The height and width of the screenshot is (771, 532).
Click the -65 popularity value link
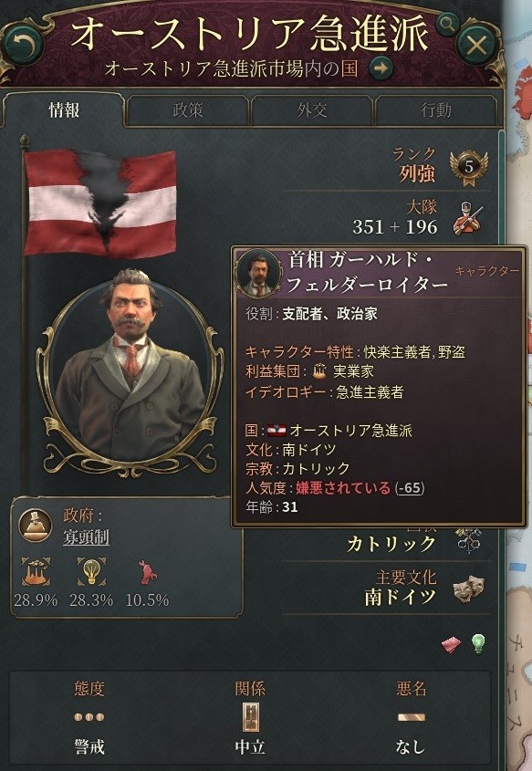tap(411, 488)
